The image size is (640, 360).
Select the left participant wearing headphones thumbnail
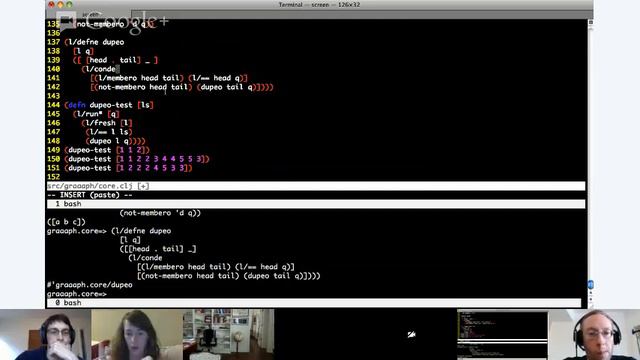46,335
